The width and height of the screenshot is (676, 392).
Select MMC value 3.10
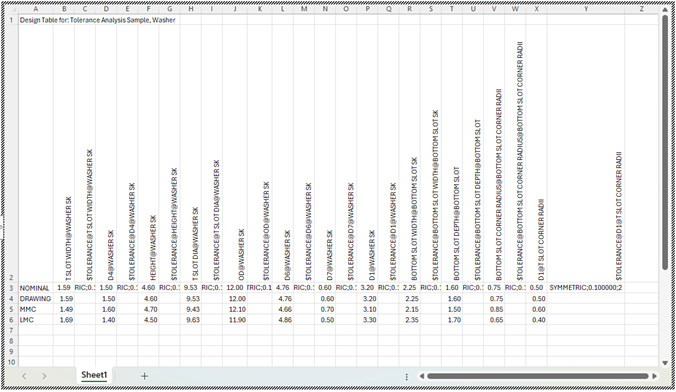coord(367,309)
